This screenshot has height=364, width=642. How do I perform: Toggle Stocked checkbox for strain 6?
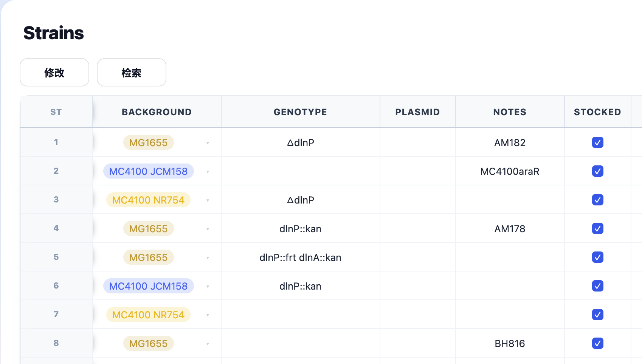tap(597, 286)
